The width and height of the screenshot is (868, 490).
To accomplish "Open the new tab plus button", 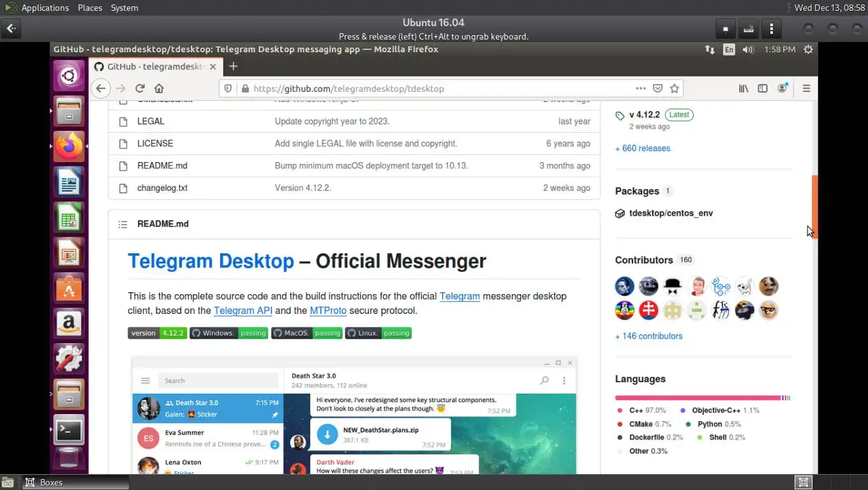I will coord(233,66).
